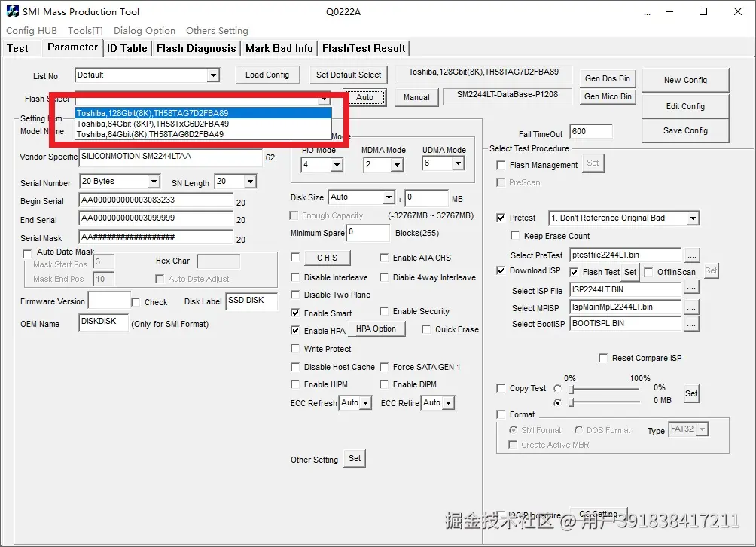
Task: Browse for Select BootISP file
Action: coord(691,324)
